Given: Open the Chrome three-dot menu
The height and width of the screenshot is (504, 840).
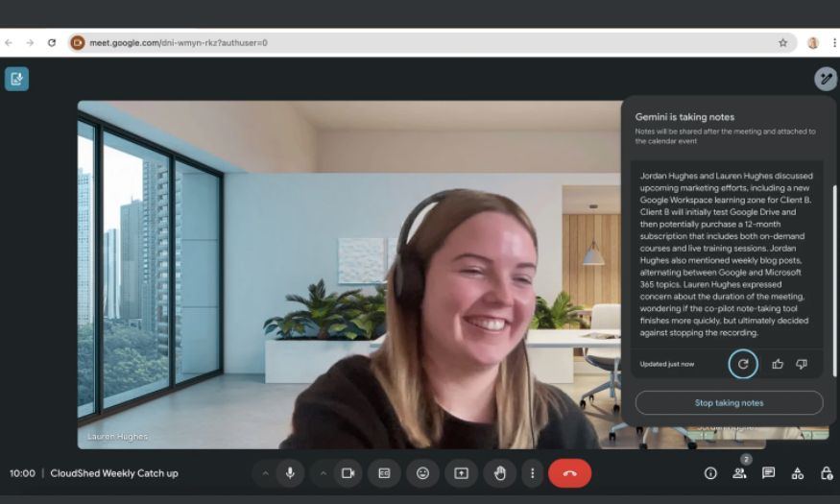Looking at the screenshot, I should 834,43.
